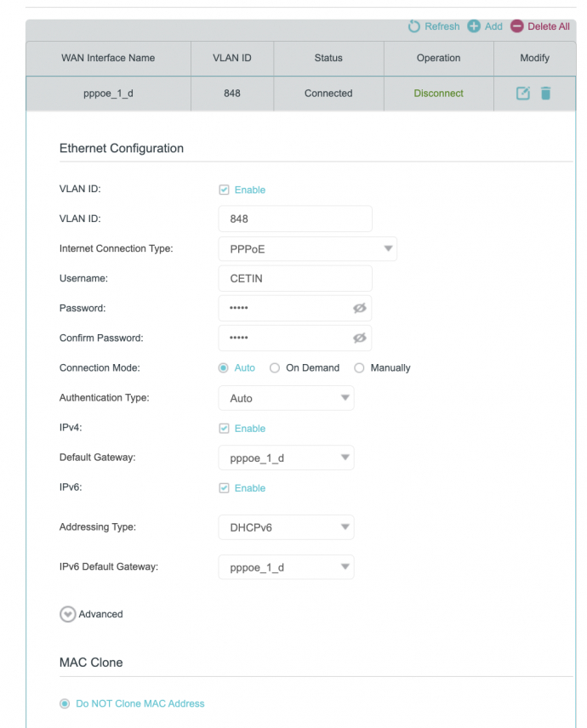Open the Authentication Type dropdown
The image size is (587, 728).
[x=286, y=398]
